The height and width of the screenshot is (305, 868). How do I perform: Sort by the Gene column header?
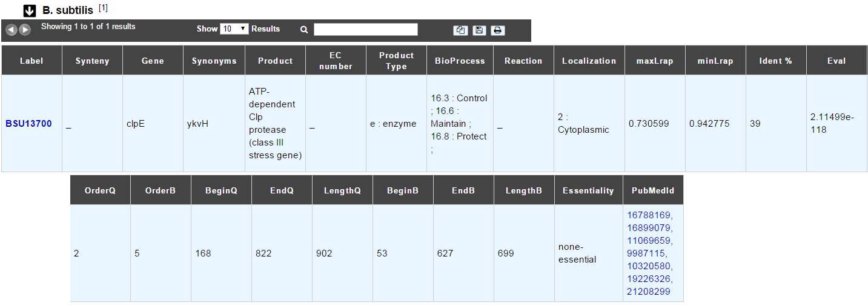(153, 61)
